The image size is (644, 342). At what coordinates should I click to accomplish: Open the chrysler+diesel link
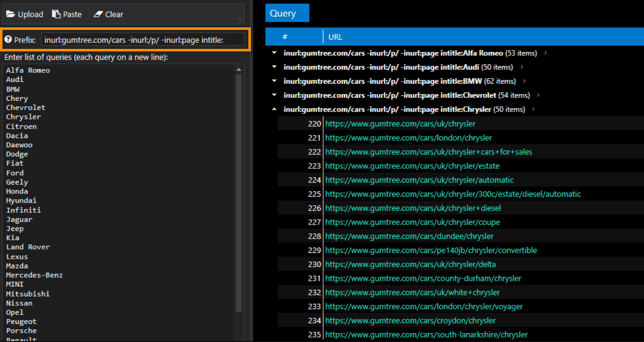click(413, 208)
